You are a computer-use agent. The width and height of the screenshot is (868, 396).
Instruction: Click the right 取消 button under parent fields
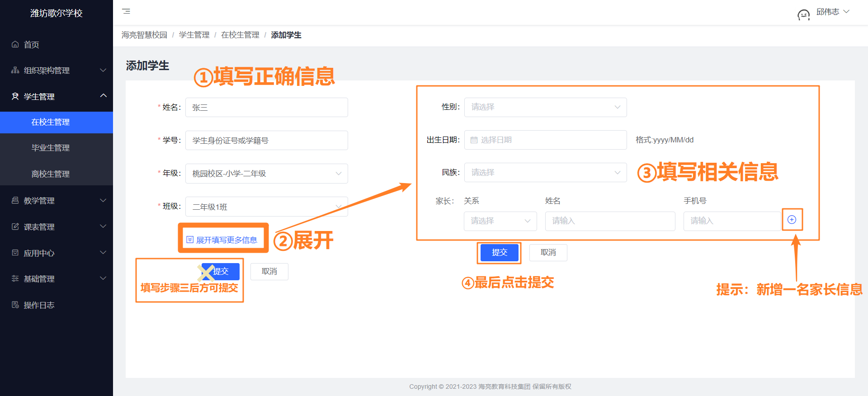click(x=548, y=252)
